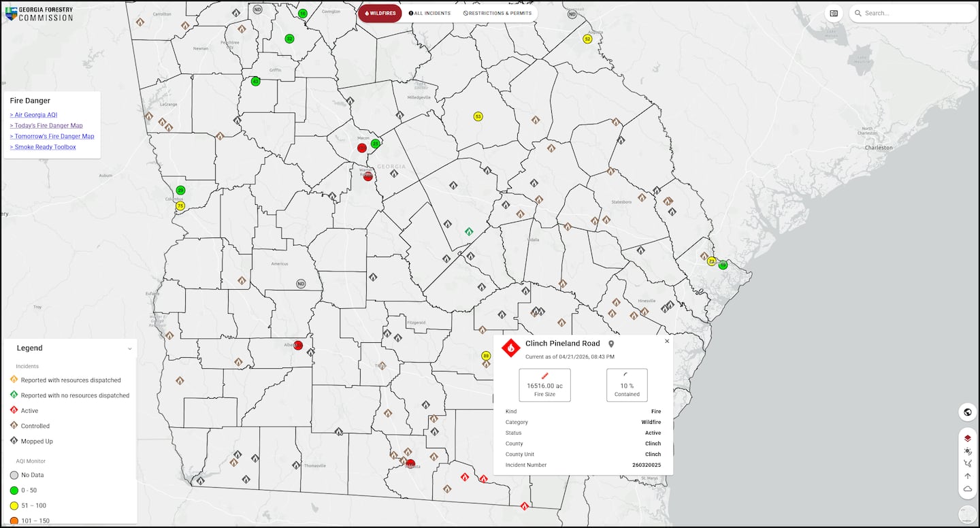Click the globe icon button
980x528 pixels.
967,412
